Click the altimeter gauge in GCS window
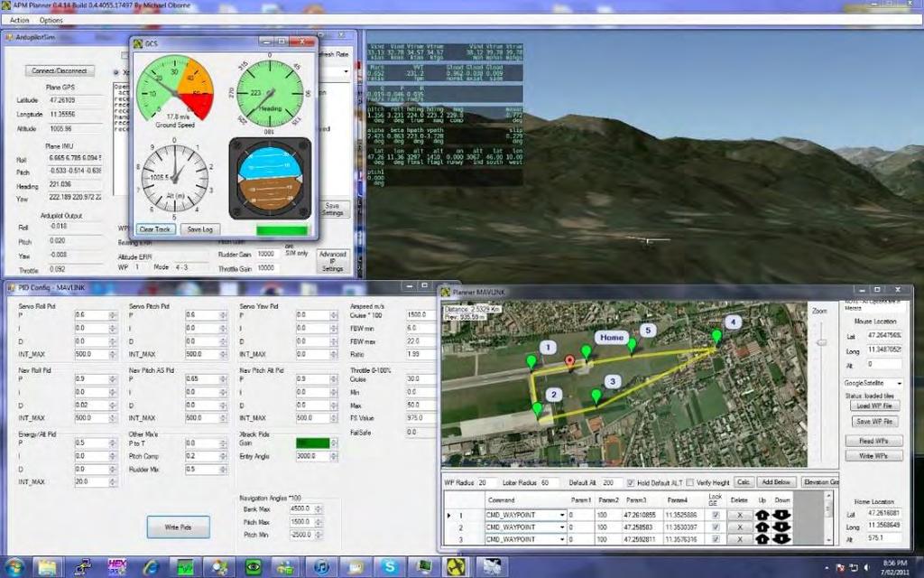Screen dimensions: 924x578 (174, 176)
